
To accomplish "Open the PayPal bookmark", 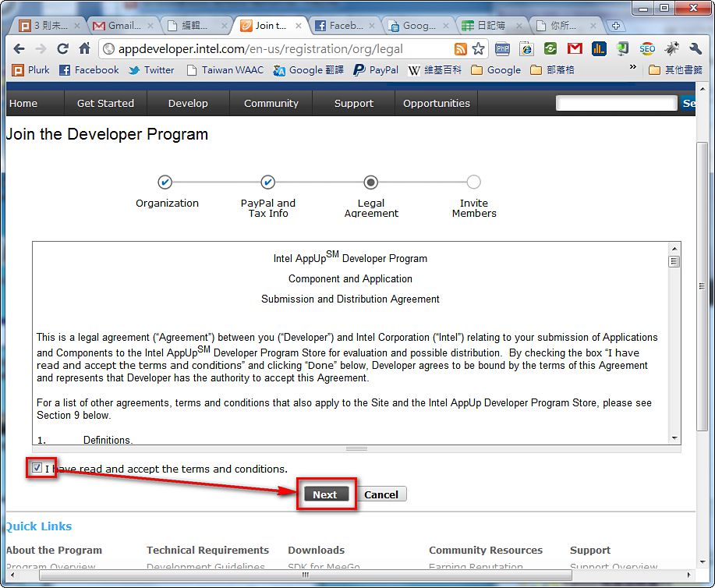I will point(376,69).
